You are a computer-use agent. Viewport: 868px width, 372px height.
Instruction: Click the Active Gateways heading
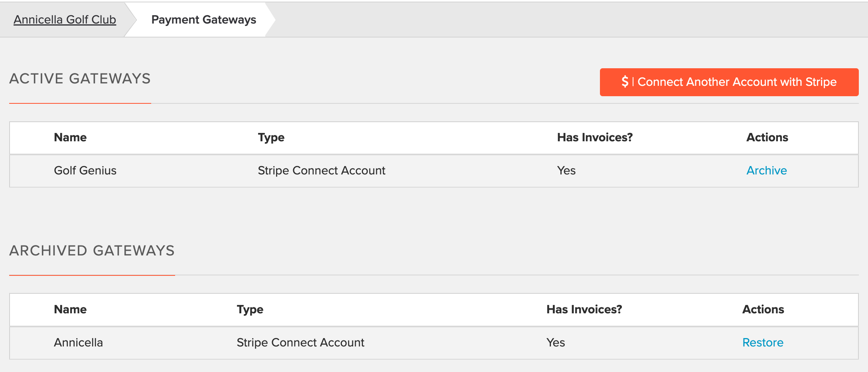(80, 79)
